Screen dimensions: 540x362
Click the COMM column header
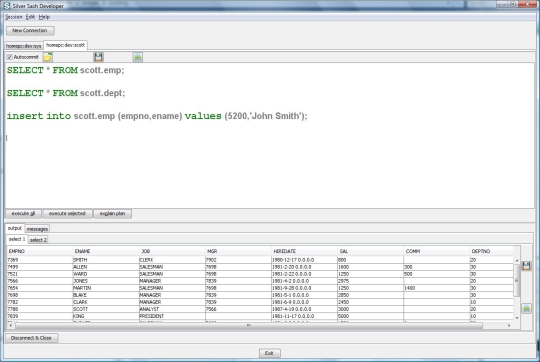pos(436,251)
